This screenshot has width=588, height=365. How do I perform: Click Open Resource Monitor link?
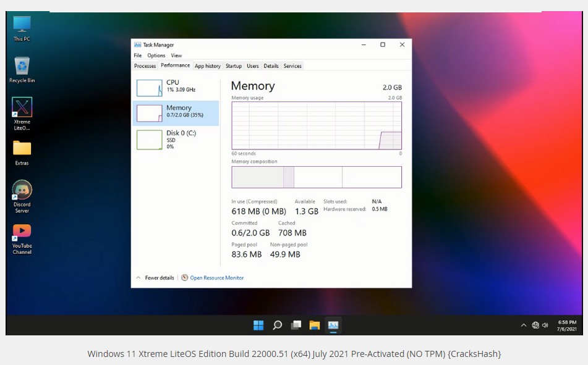pos(217,278)
